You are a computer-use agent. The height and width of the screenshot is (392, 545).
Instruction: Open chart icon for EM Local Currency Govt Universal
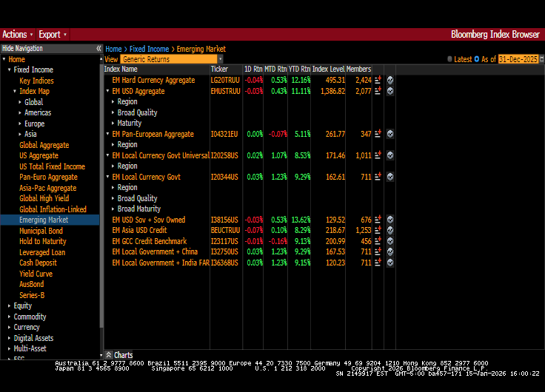390,155
